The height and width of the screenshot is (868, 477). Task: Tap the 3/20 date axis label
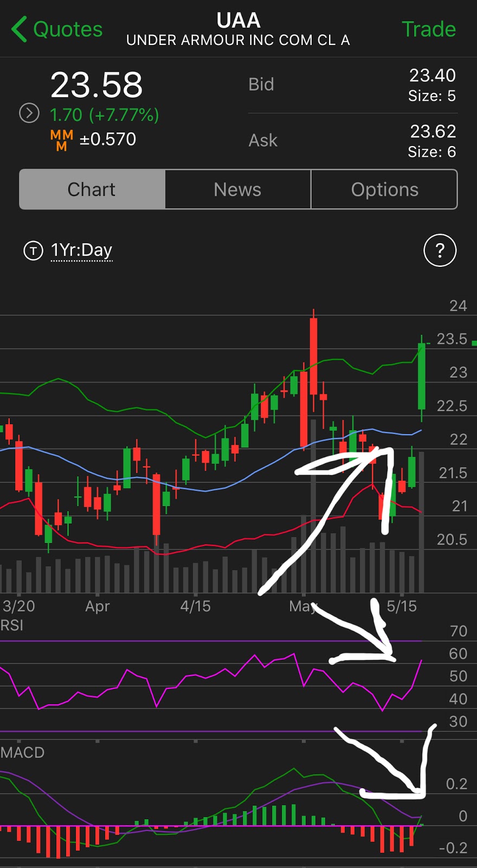coord(18,606)
